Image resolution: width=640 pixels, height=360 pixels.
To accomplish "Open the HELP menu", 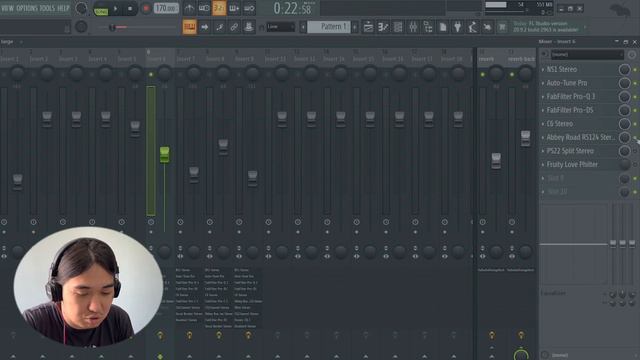I will pyautogui.click(x=63, y=8).
